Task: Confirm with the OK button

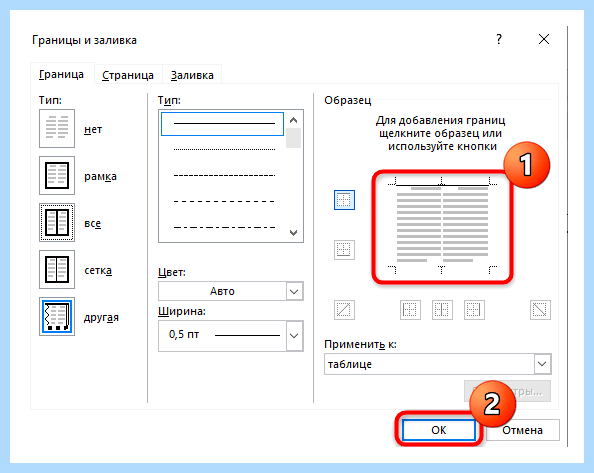Action: [x=439, y=430]
